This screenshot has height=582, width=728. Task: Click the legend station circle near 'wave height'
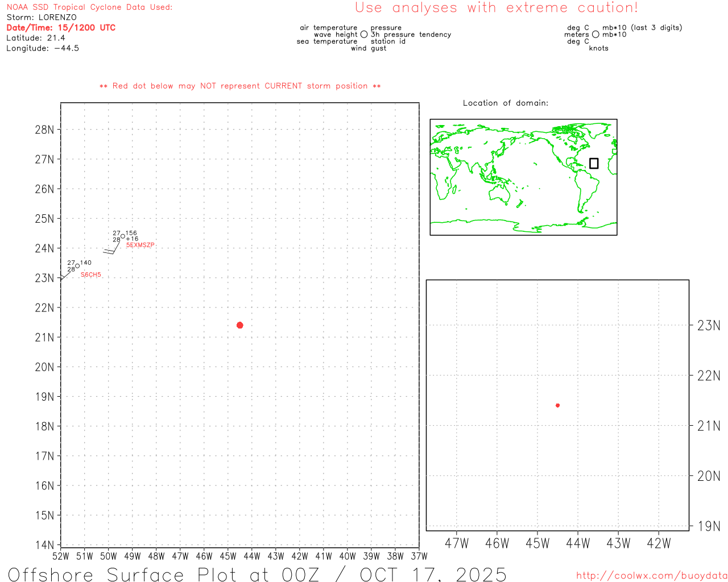pyautogui.click(x=364, y=35)
